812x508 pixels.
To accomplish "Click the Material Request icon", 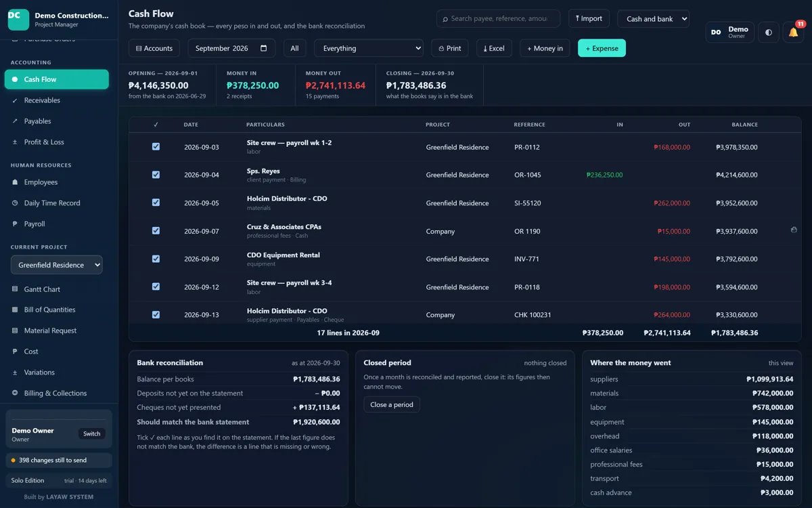I will point(15,331).
